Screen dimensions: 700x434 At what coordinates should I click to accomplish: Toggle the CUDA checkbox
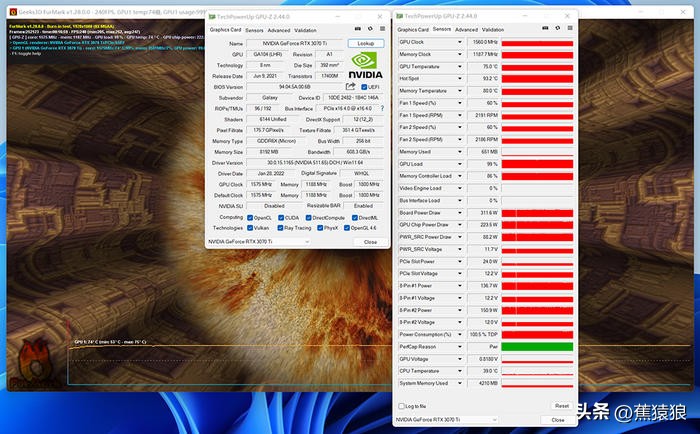click(x=281, y=217)
